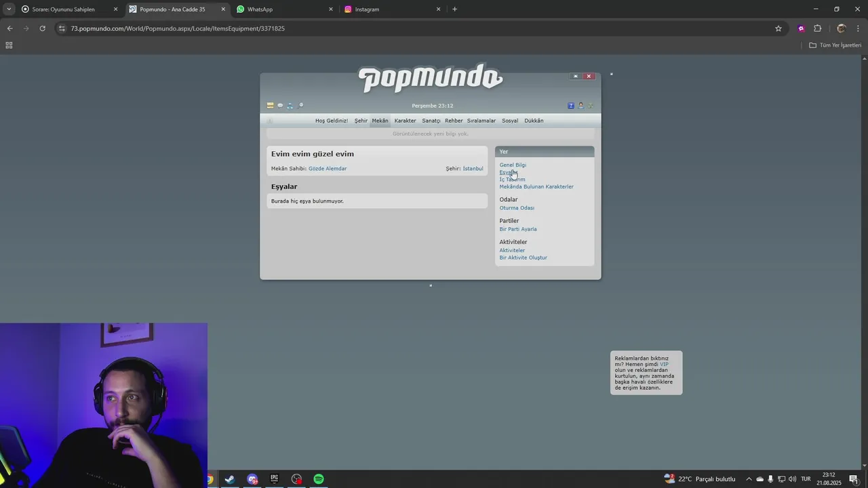Open the Karakter menu
The image size is (868, 488).
[406, 121]
